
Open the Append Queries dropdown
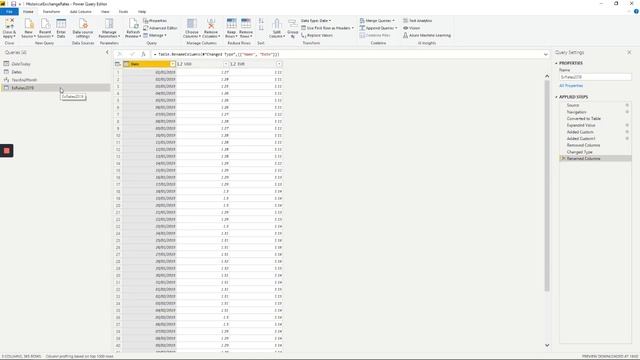pos(379,28)
